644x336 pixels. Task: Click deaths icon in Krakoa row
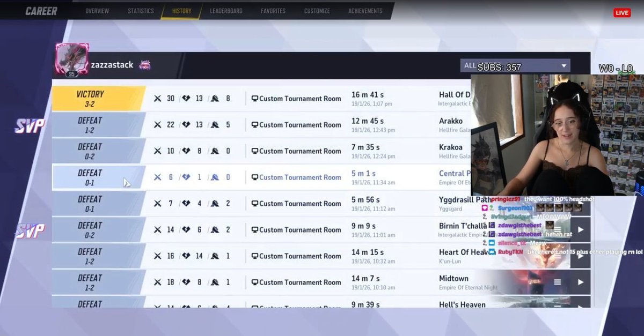186,151
